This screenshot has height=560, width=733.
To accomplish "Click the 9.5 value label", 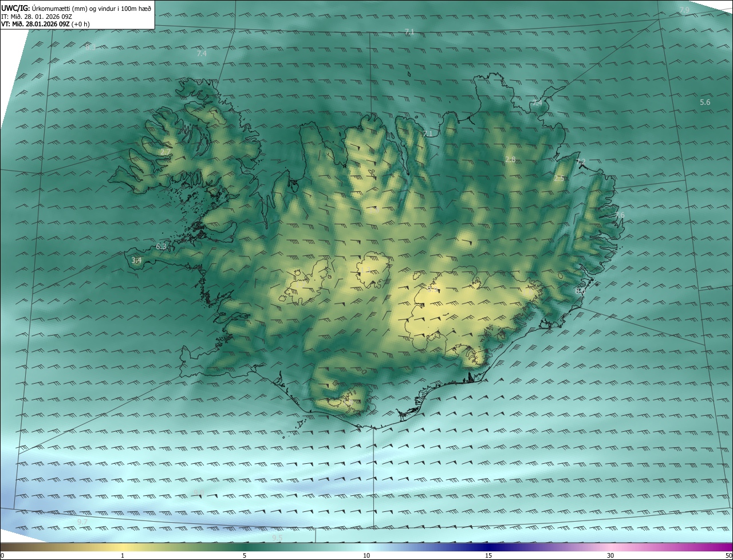I will (x=277, y=538).
